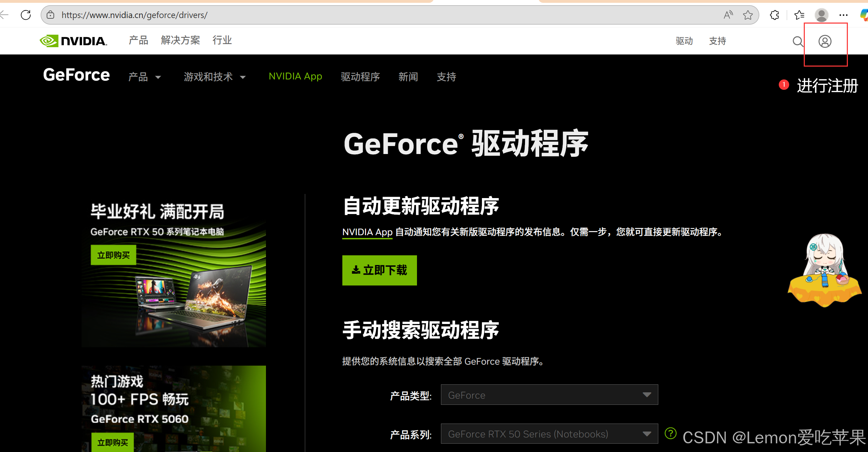Click the NVIDIA logo
868x452 pixels.
click(x=73, y=41)
